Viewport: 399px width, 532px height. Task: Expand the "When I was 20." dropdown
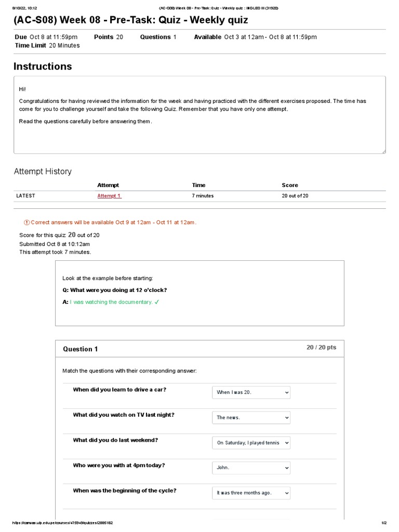(251, 392)
